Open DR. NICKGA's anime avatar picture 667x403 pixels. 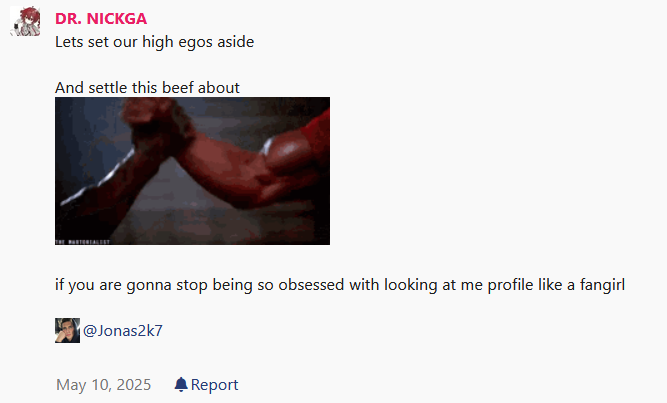tap(25, 21)
